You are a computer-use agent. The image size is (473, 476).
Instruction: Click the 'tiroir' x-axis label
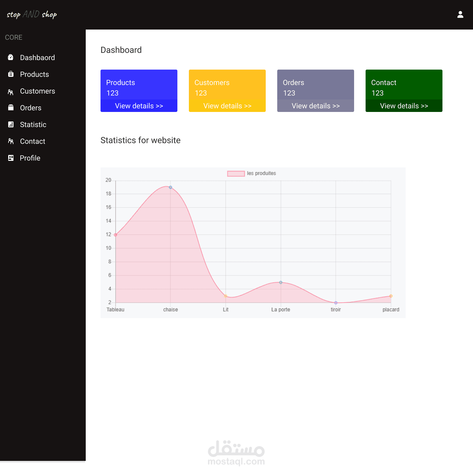click(336, 310)
